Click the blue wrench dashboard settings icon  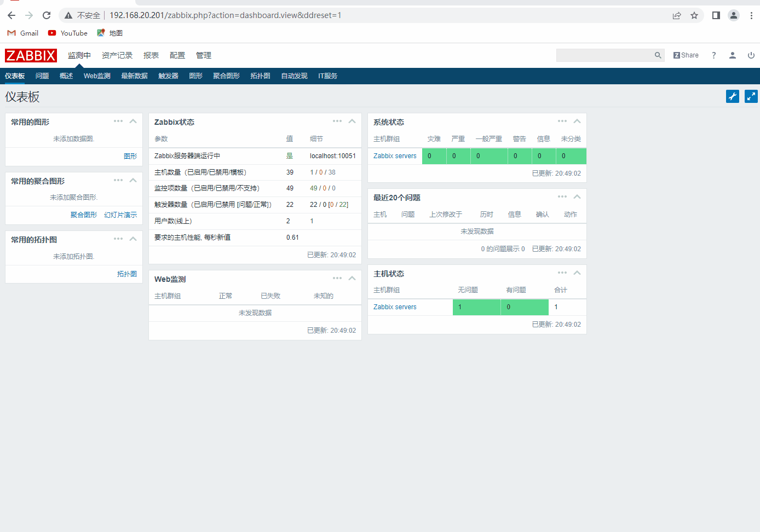tap(733, 96)
